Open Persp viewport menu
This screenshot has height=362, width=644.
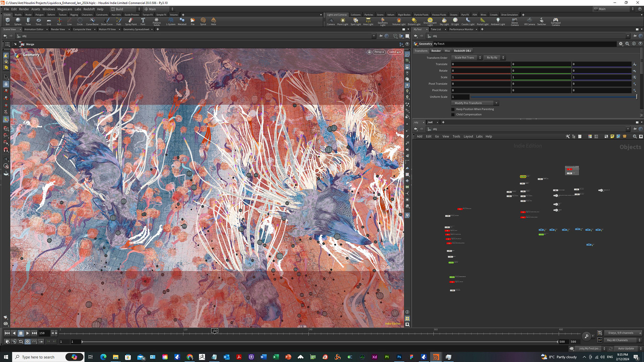click(x=379, y=52)
